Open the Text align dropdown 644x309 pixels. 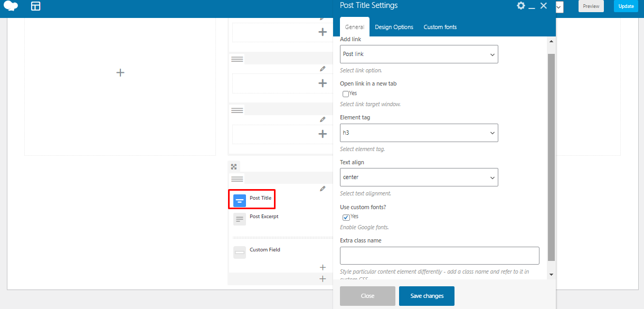click(x=419, y=177)
